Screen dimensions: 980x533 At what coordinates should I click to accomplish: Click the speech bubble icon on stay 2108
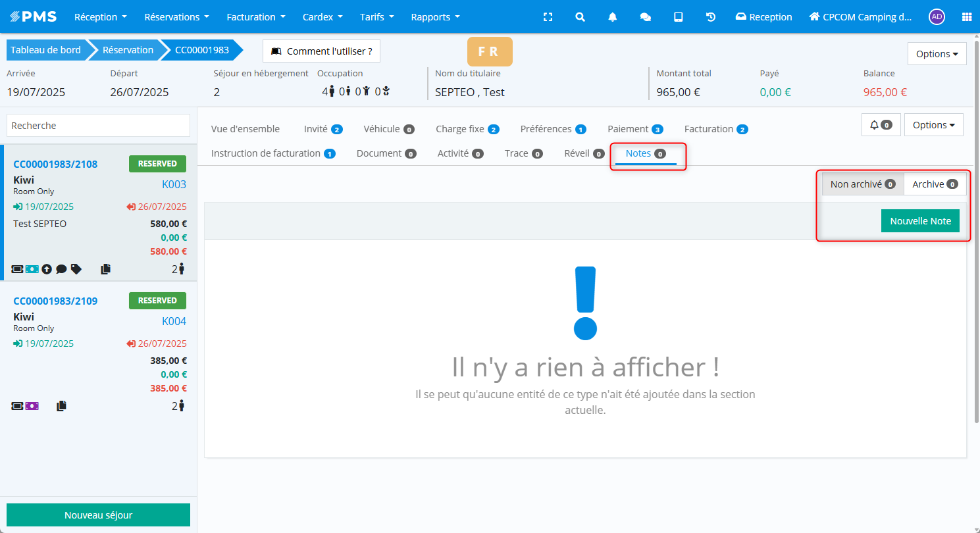61,268
